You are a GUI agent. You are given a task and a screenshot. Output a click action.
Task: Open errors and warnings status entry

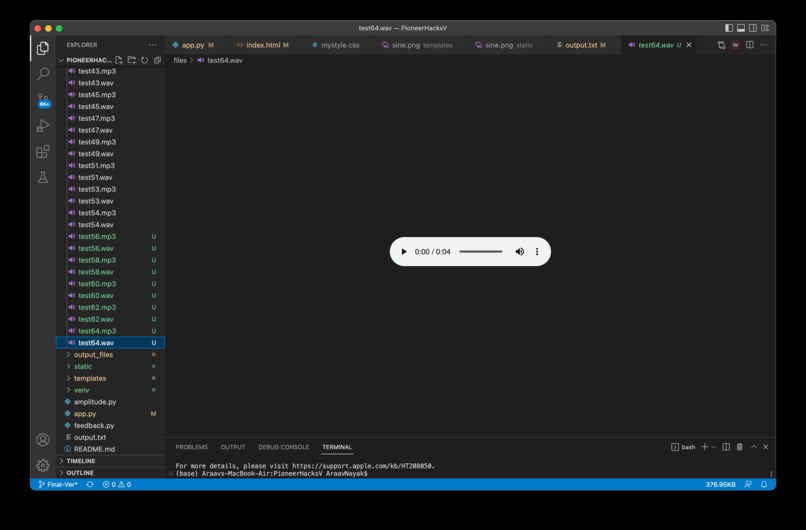[117, 484]
